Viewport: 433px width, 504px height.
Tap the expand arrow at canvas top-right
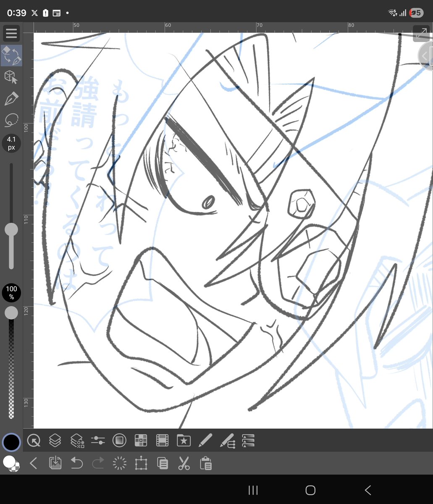pos(420,33)
